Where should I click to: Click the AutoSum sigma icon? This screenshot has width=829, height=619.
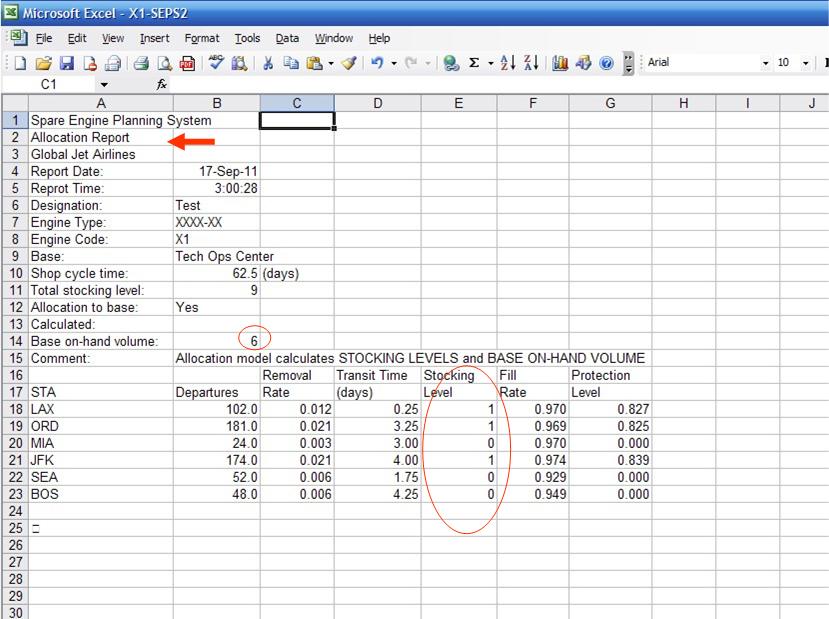click(x=474, y=63)
